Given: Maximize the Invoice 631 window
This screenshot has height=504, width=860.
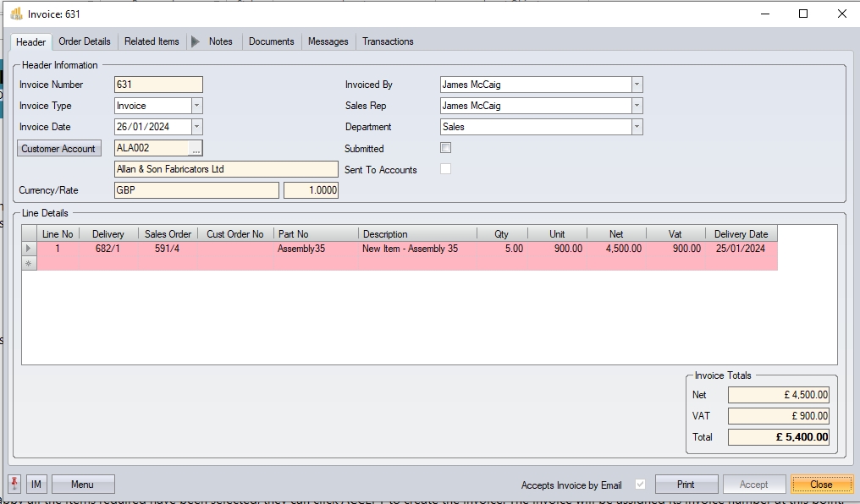Looking at the screenshot, I should click(x=803, y=14).
